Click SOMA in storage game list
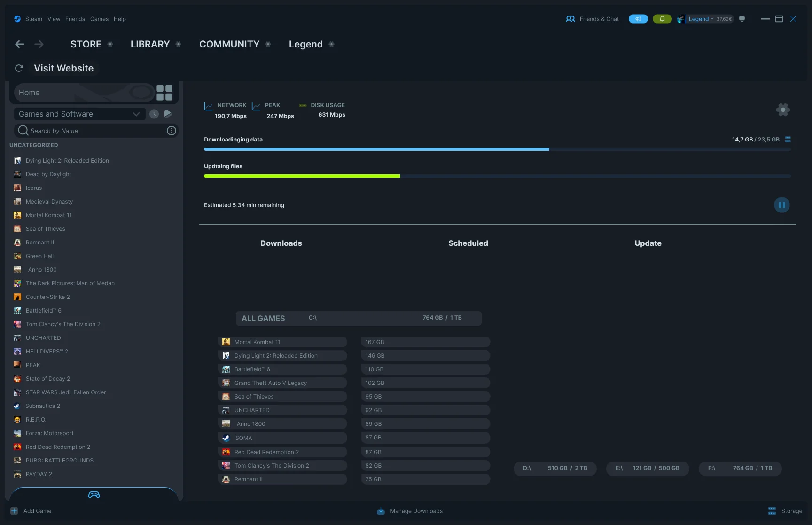Screen dimensions: 812x525 tap(282, 438)
